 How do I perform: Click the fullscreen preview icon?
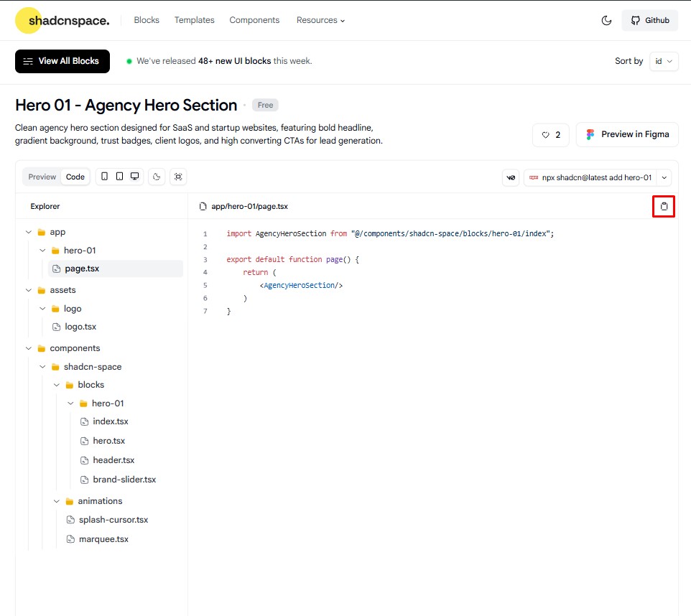coord(178,177)
